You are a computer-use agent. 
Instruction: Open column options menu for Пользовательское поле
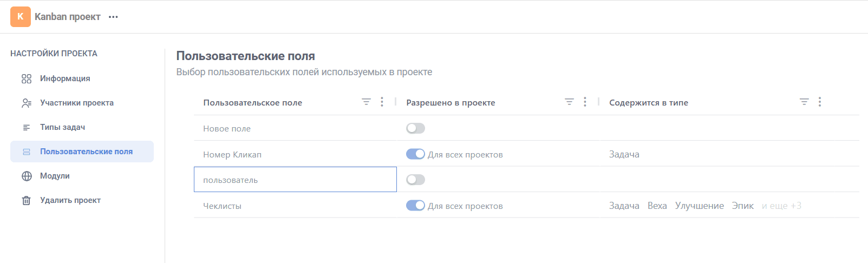(382, 102)
